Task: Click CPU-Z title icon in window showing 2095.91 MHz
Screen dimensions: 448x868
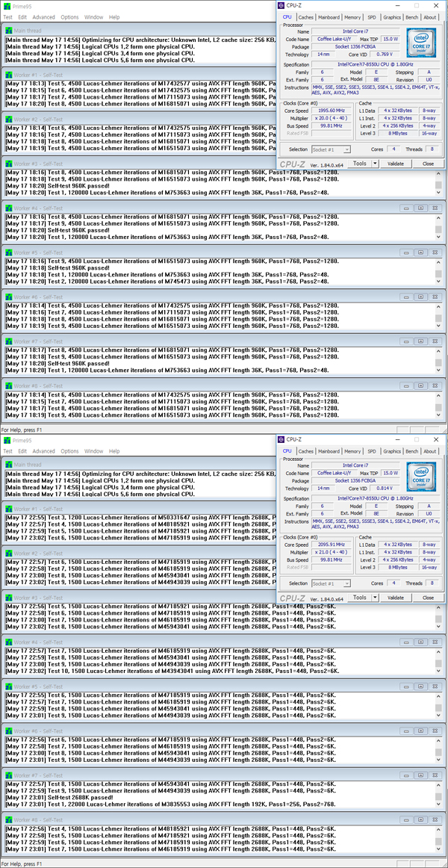Action: (281, 439)
